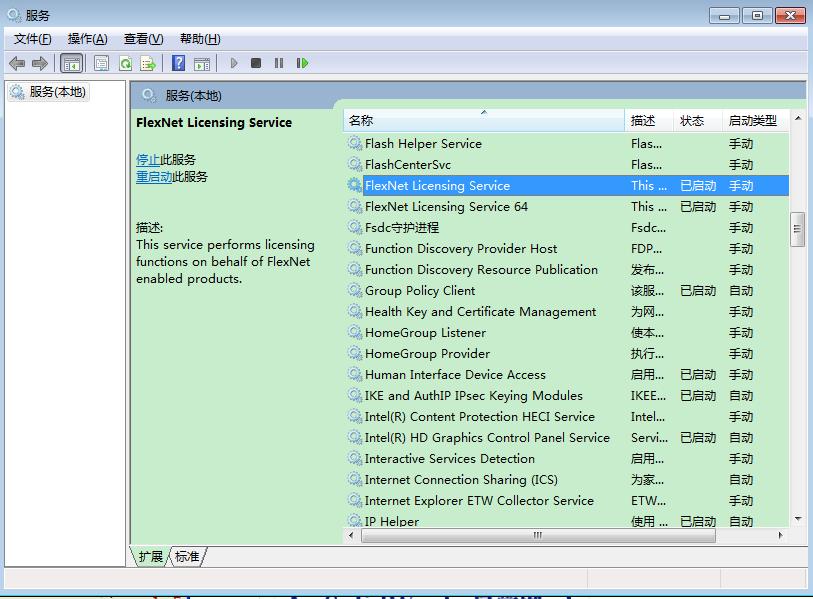The width and height of the screenshot is (813, 599).
Task: Click the Back arrow in toolbar
Action: click(17, 63)
